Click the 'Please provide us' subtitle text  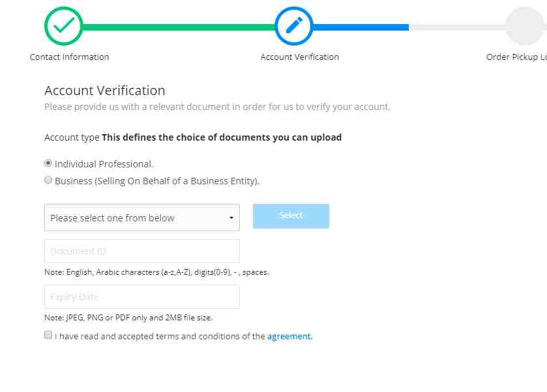tap(217, 107)
